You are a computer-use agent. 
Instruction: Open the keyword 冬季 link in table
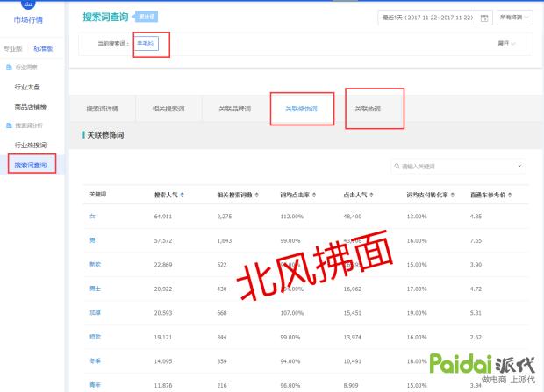click(95, 360)
